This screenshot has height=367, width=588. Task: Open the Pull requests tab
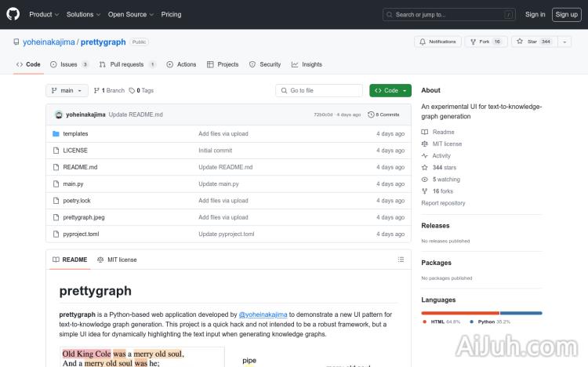click(127, 64)
